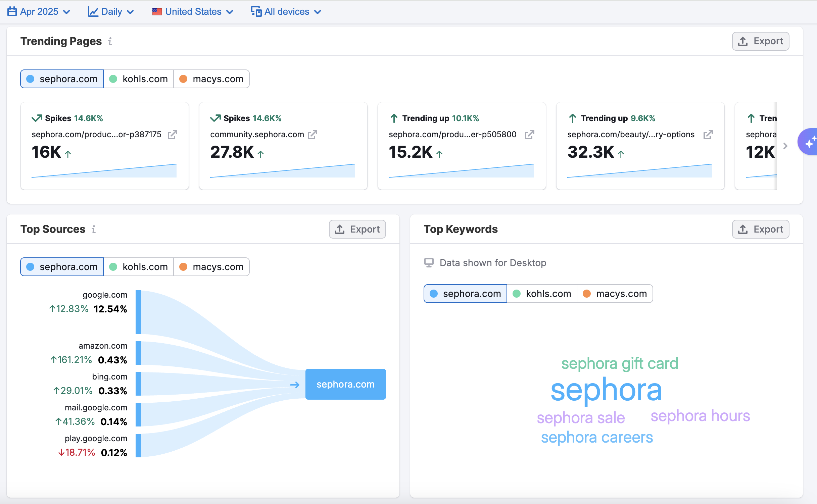Click the calendar icon for Apr 2025
Viewport: 817px width, 504px height.
point(12,12)
